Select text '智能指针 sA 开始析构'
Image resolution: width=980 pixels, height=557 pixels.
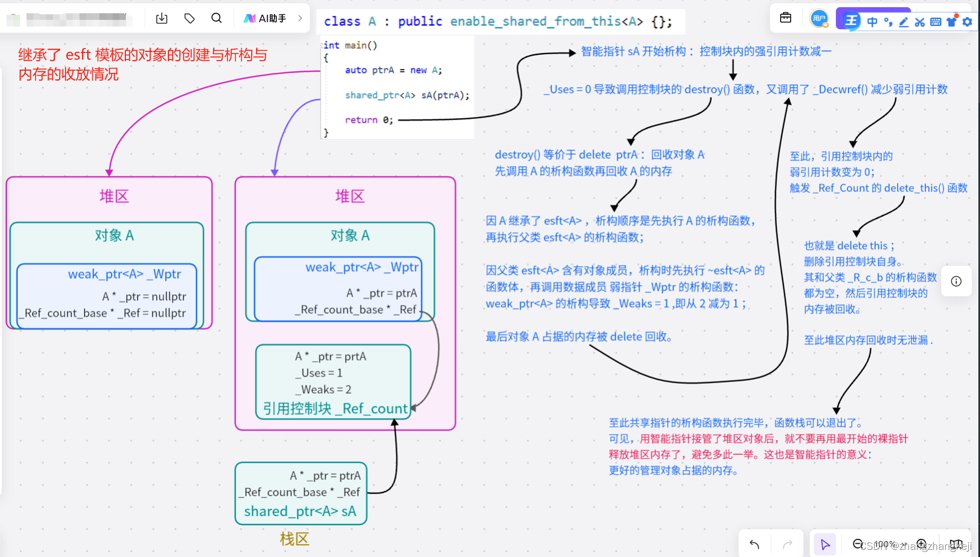633,51
